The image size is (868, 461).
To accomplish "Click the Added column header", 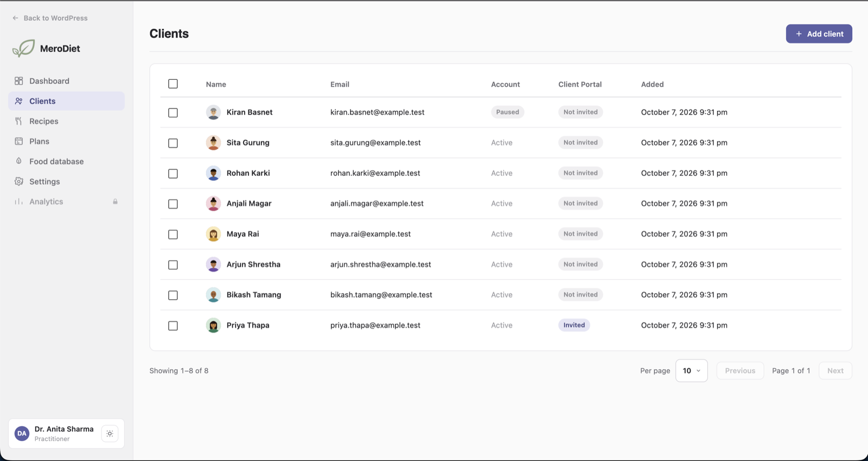I will tap(652, 84).
